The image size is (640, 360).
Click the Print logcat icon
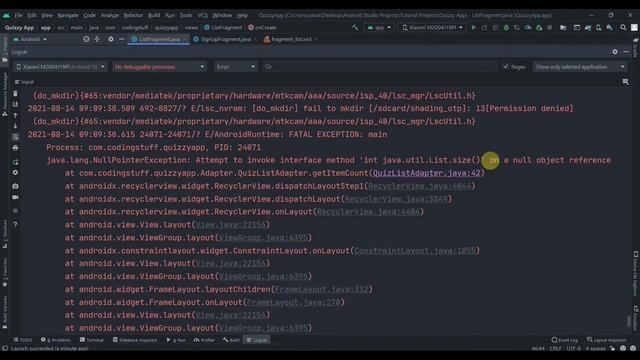(x=16, y=148)
